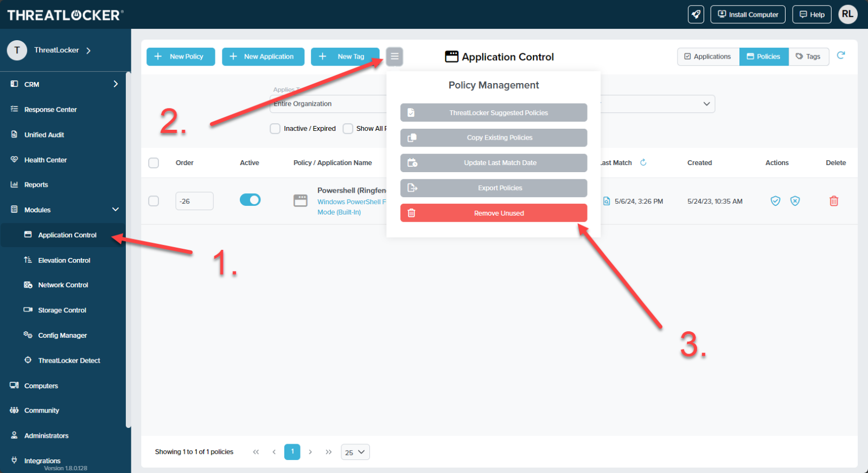This screenshot has width=868, height=473.
Task: Expand the CRM sidebar menu chevron
Action: 116,84
